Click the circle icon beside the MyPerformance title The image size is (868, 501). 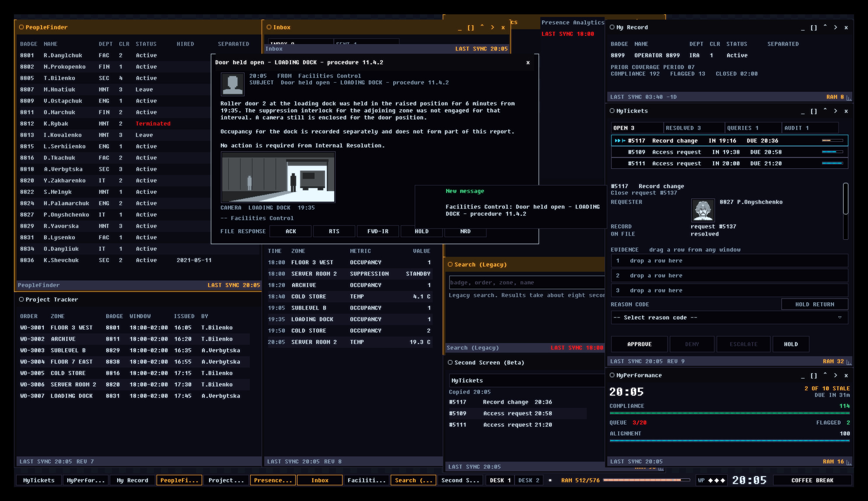click(612, 375)
